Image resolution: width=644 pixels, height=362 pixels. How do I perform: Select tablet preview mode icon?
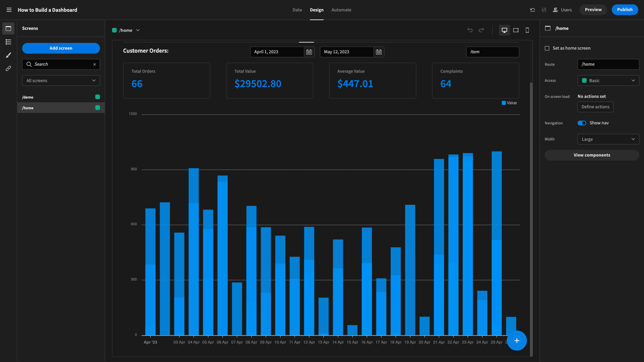pyautogui.click(x=516, y=30)
